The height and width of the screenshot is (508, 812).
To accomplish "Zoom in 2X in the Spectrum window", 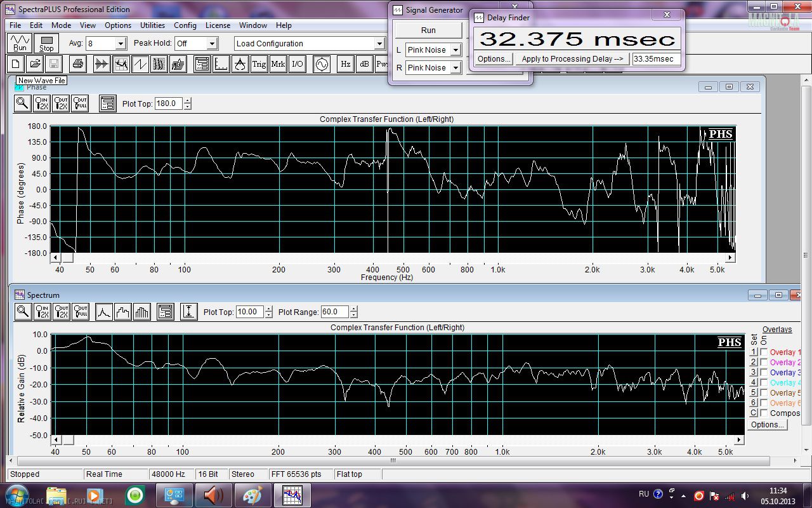I will [x=42, y=312].
